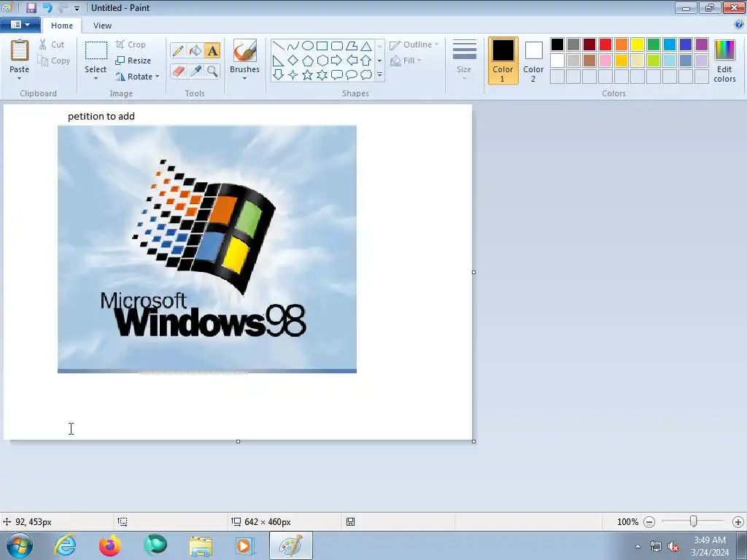Choose the Triangle shape
This screenshot has width=747, height=560.
tap(366, 46)
